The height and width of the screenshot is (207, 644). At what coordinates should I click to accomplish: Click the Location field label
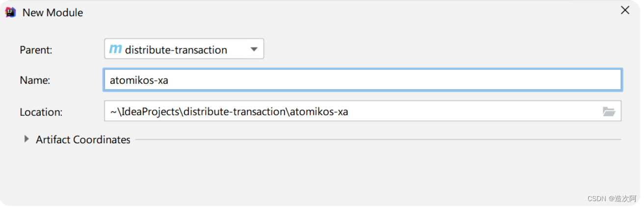click(x=41, y=112)
